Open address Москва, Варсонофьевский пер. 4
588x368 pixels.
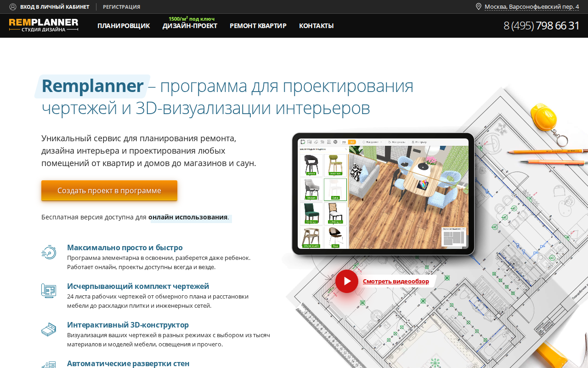point(532,7)
